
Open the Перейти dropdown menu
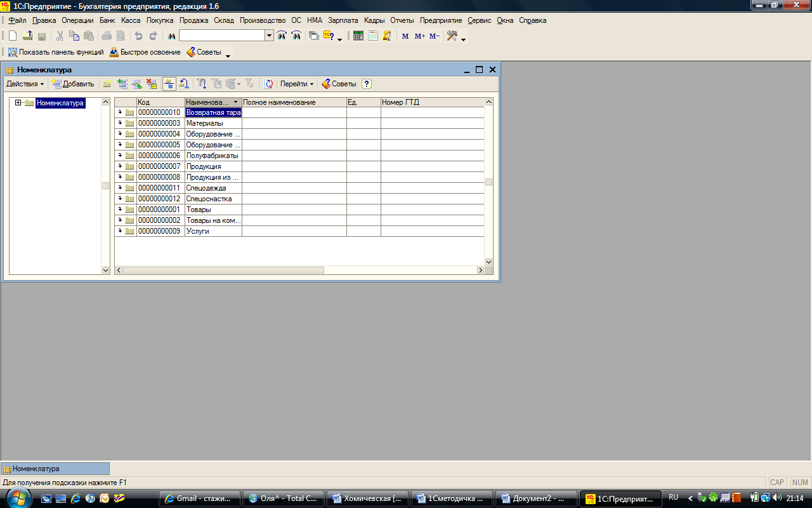click(297, 84)
